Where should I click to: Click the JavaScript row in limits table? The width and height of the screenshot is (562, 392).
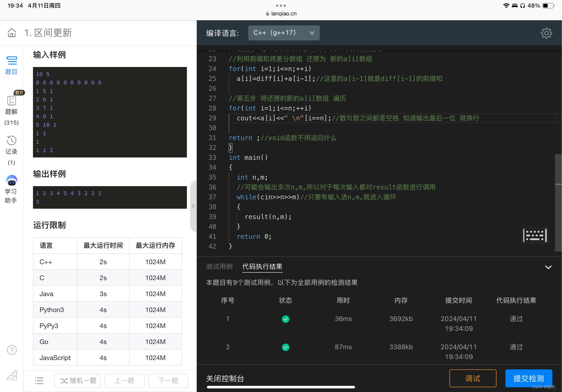click(107, 357)
